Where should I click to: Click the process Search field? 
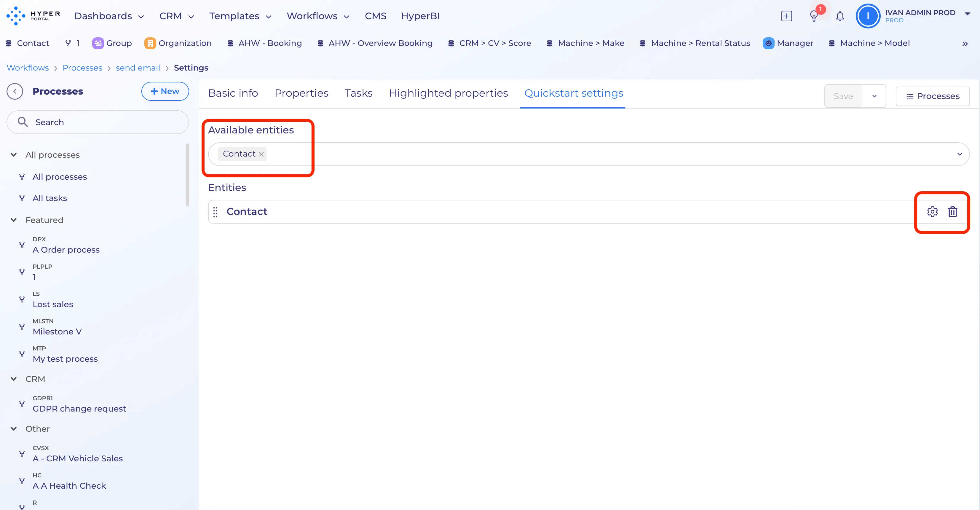coord(98,122)
